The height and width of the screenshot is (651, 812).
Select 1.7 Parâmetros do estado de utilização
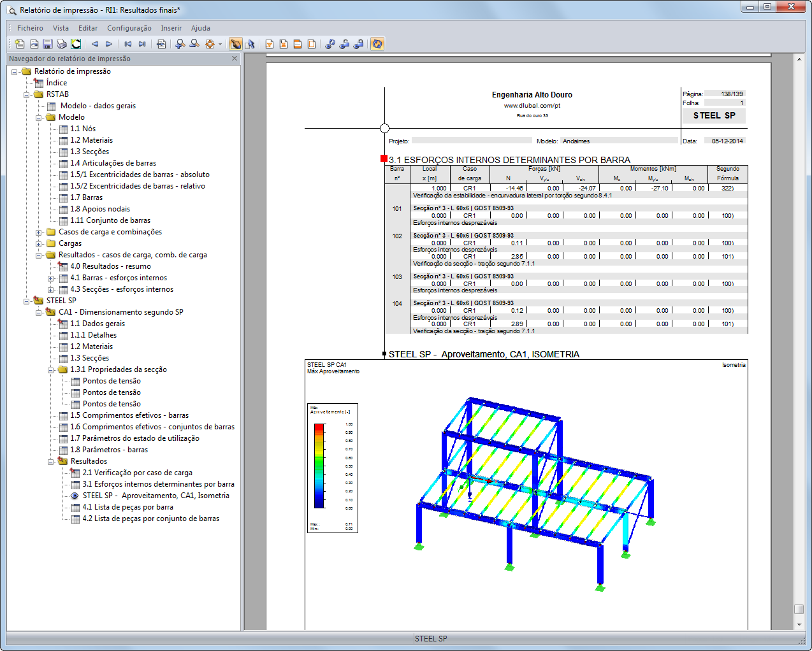[134, 438]
